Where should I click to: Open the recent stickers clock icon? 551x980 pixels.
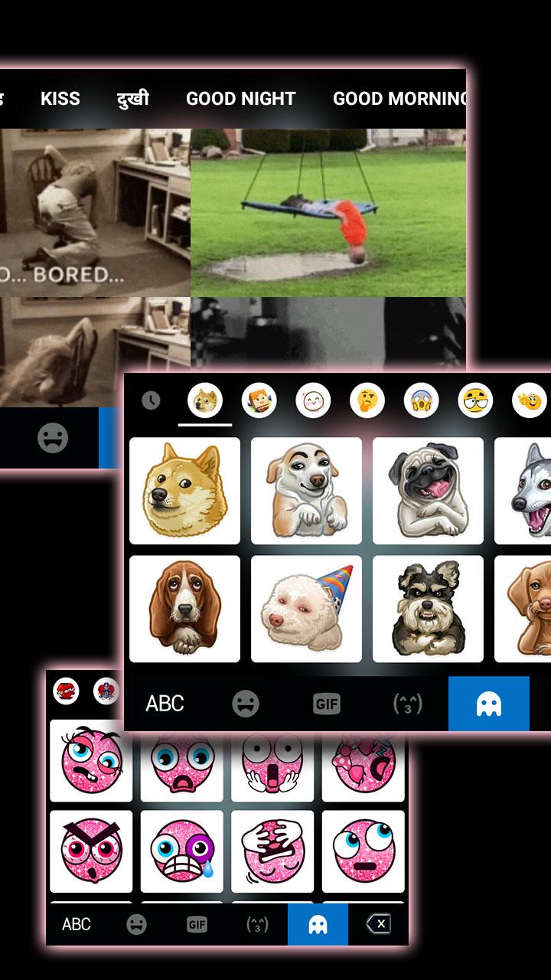pos(151,400)
